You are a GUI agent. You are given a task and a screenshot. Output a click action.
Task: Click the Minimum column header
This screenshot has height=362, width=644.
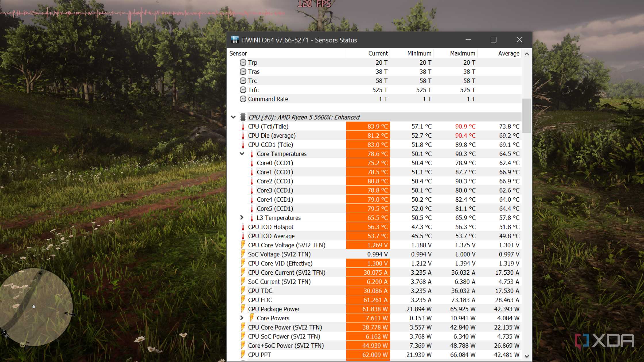[x=412, y=53]
